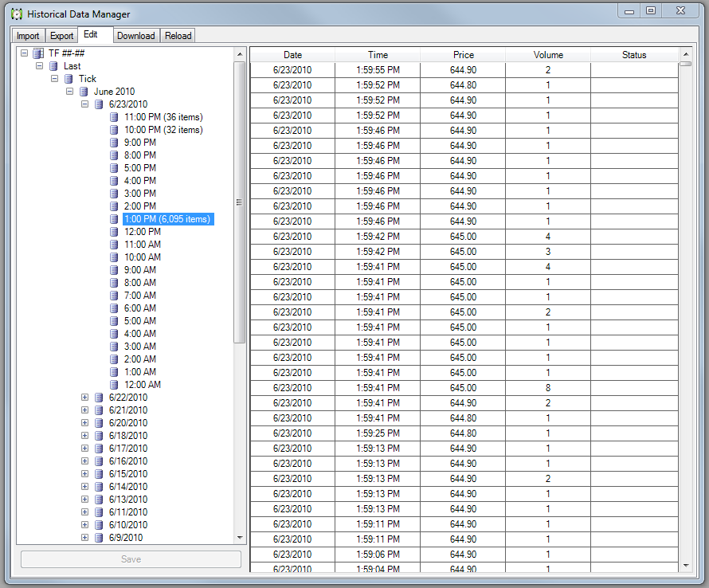Expand the 6/21/2010 node

point(84,410)
